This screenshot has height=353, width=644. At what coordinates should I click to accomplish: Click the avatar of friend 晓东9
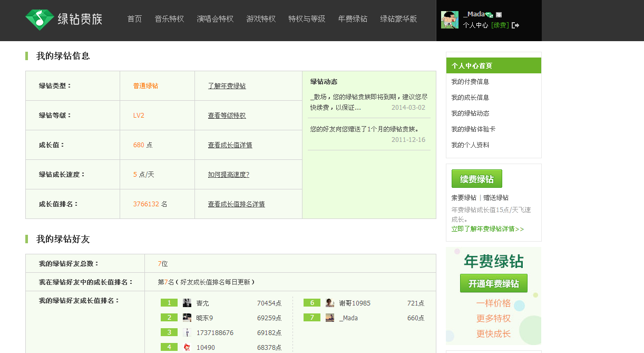coord(187,318)
